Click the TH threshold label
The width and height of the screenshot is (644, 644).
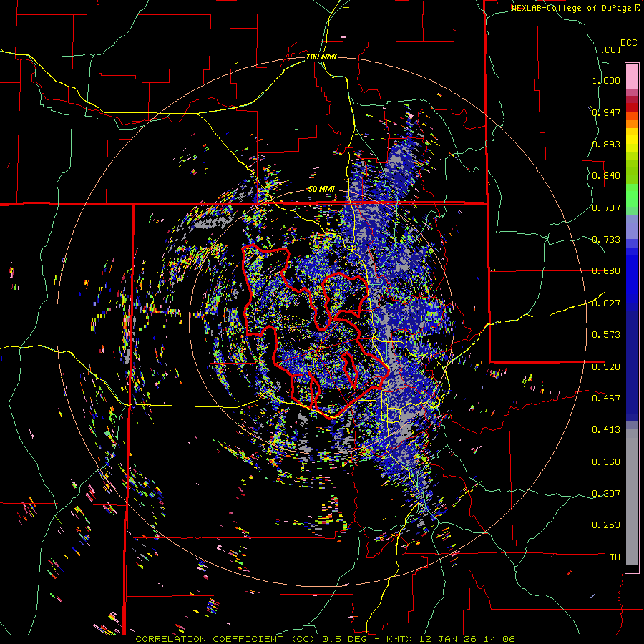pos(615,557)
